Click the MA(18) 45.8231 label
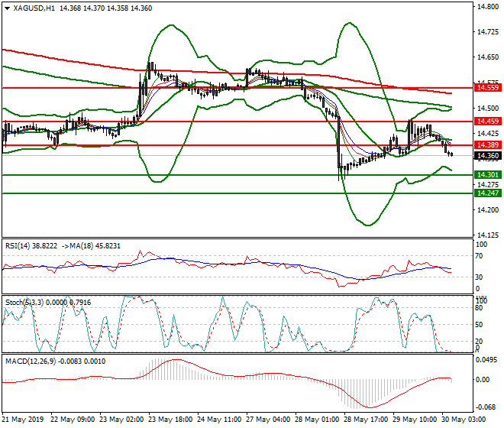Image resolution: width=504 pixels, height=428 pixels. (x=93, y=246)
